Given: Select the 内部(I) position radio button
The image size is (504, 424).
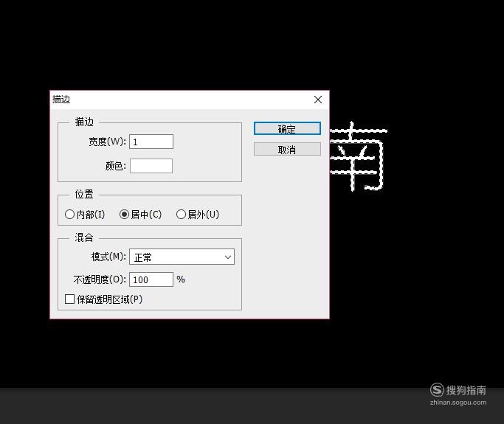Looking at the screenshot, I should (69, 215).
